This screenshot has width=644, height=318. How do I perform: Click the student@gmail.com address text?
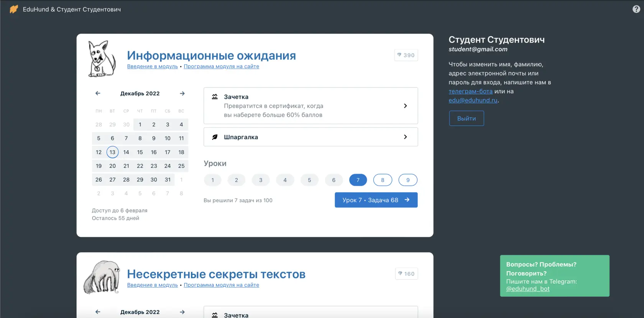(478, 49)
